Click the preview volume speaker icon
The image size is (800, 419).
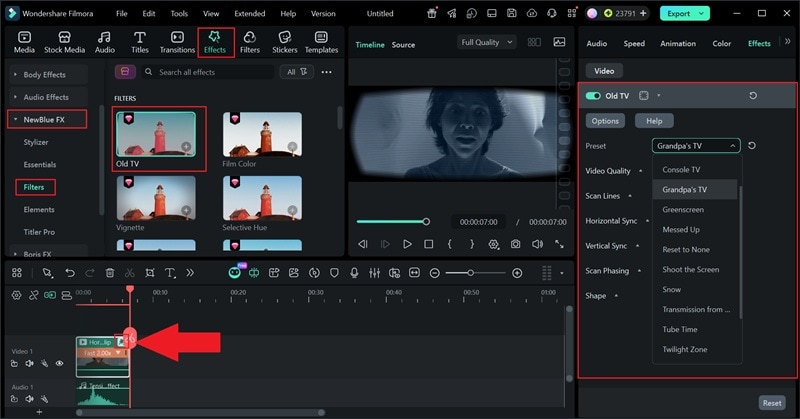(x=537, y=244)
